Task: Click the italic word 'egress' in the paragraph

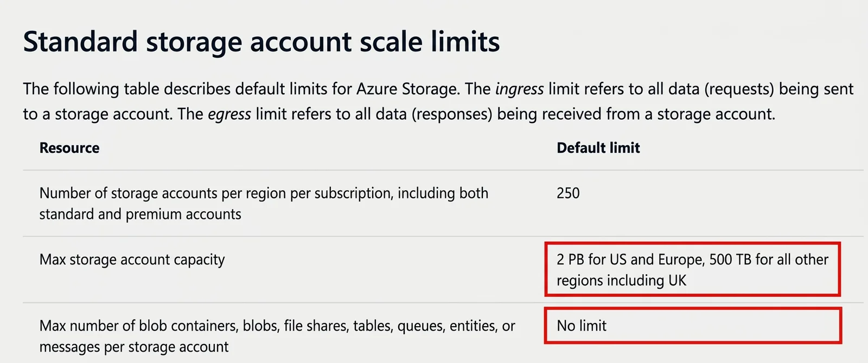Action: pyautogui.click(x=229, y=114)
